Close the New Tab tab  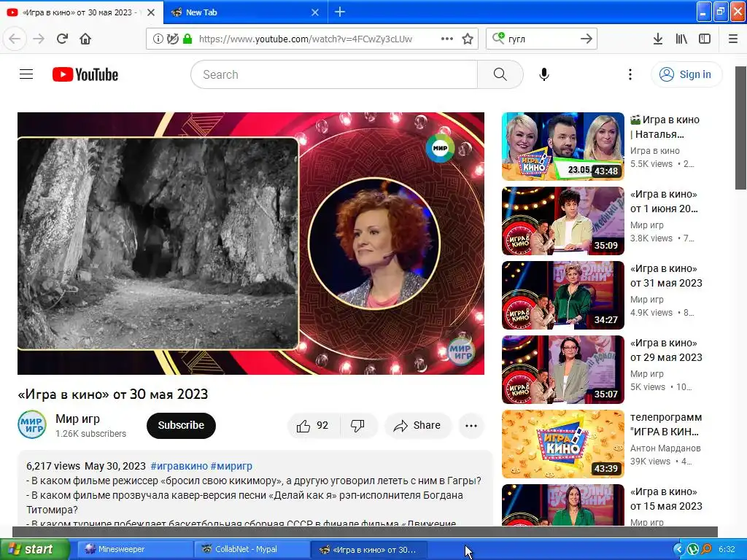click(x=315, y=12)
